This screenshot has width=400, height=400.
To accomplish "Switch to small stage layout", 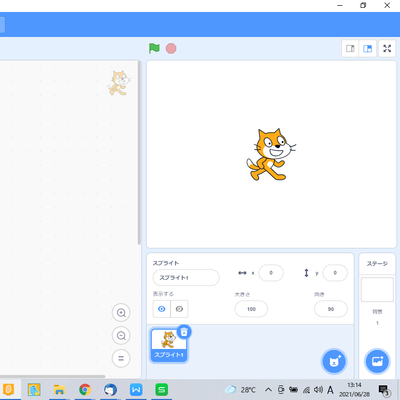I will pos(350,49).
